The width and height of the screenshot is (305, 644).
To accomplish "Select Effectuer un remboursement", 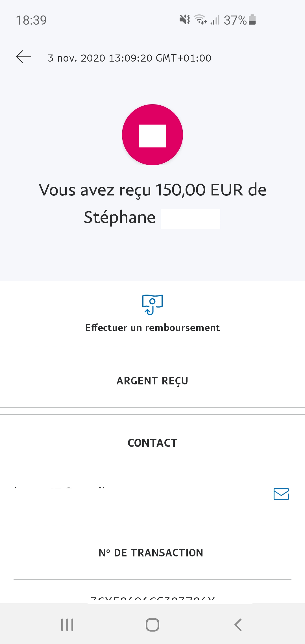I will coord(152,328).
